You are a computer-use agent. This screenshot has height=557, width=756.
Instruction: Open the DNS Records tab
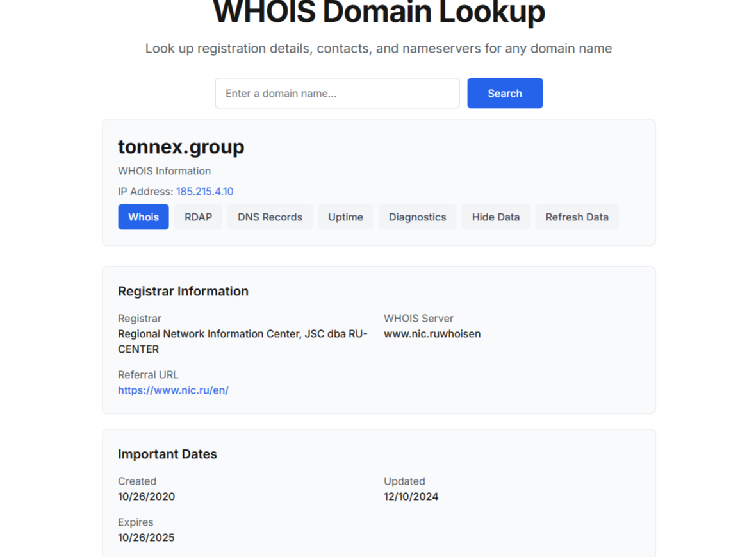269,217
